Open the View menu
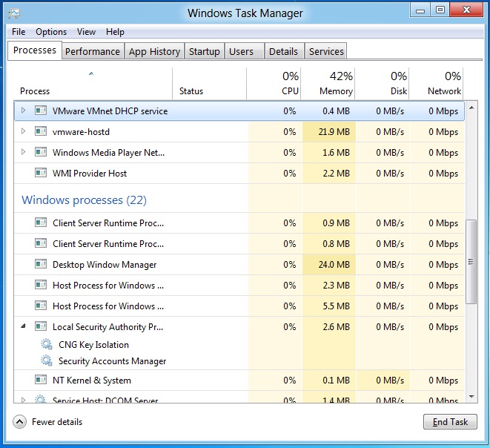The height and width of the screenshot is (448, 490). pyautogui.click(x=86, y=32)
